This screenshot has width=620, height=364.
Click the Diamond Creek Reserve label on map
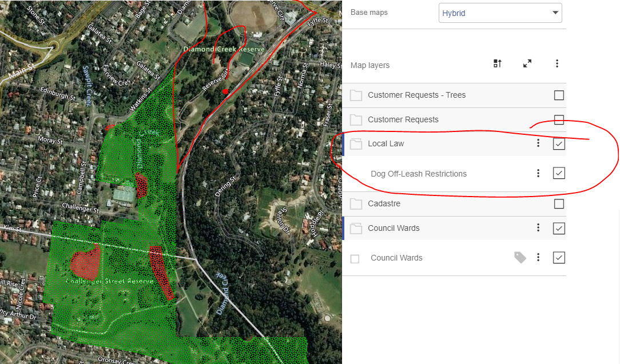[x=225, y=49]
